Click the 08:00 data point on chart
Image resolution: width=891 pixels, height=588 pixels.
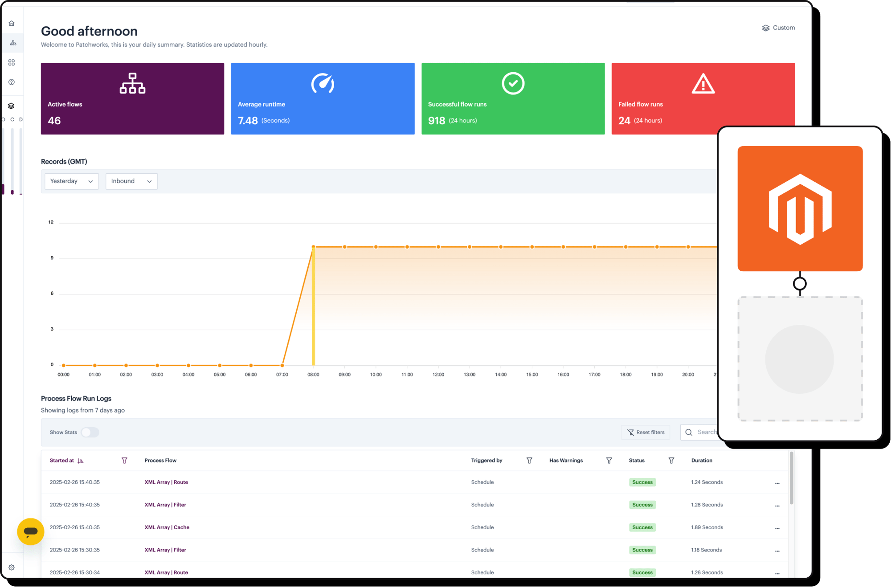point(313,247)
